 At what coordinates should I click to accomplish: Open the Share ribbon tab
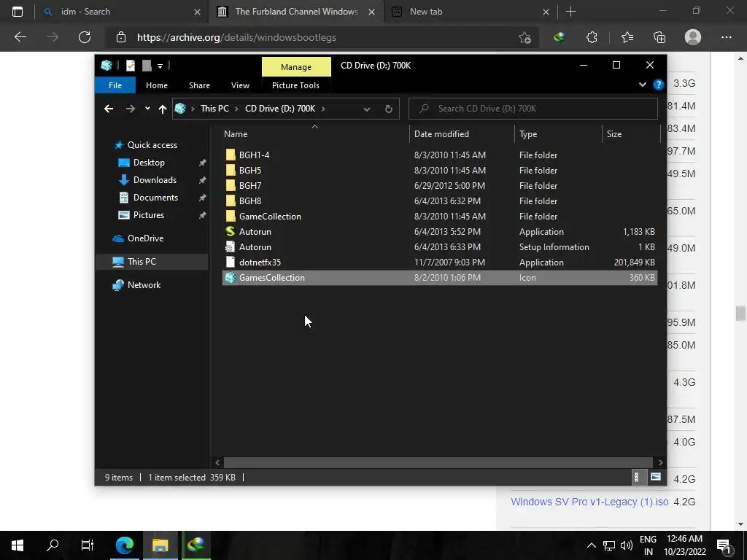(x=199, y=85)
